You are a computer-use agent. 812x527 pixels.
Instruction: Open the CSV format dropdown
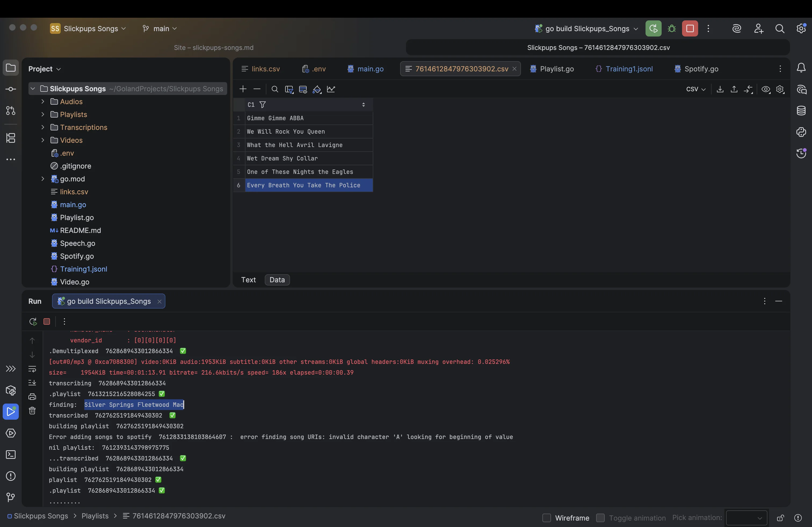click(695, 89)
